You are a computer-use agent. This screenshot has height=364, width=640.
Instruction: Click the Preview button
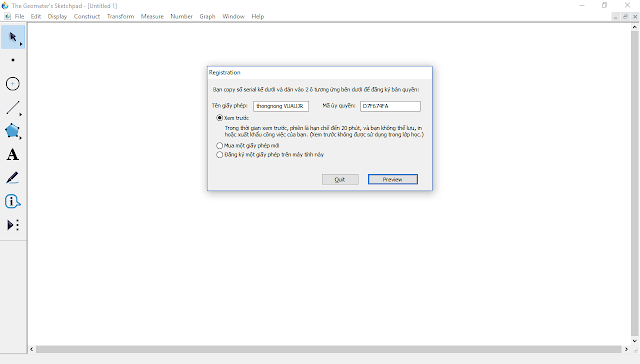[x=393, y=180]
